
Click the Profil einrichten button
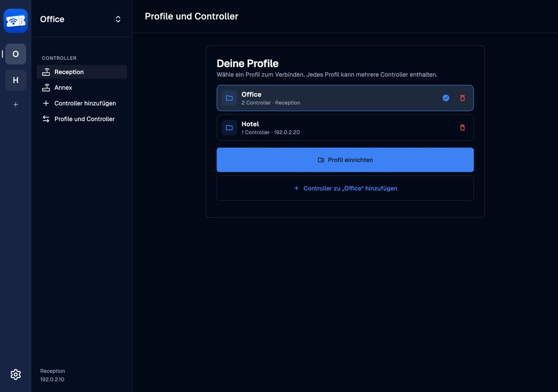tap(345, 160)
